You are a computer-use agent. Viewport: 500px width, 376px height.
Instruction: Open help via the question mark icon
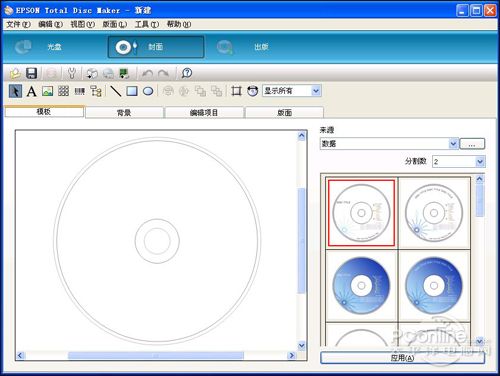pos(187,73)
